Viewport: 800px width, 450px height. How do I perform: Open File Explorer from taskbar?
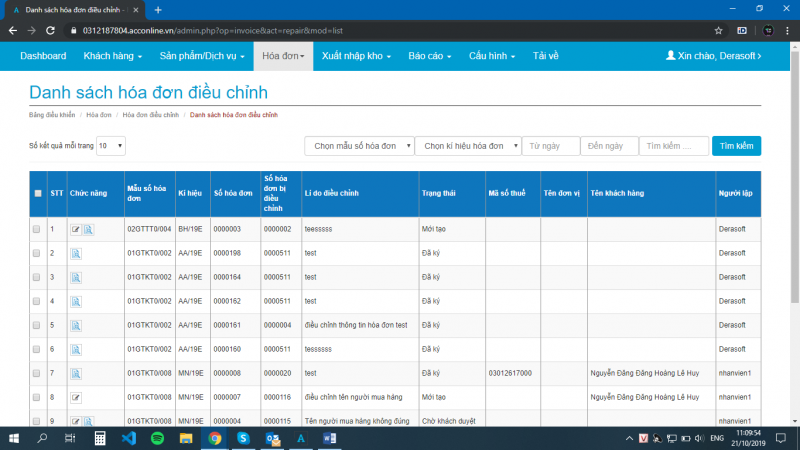tap(186, 438)
